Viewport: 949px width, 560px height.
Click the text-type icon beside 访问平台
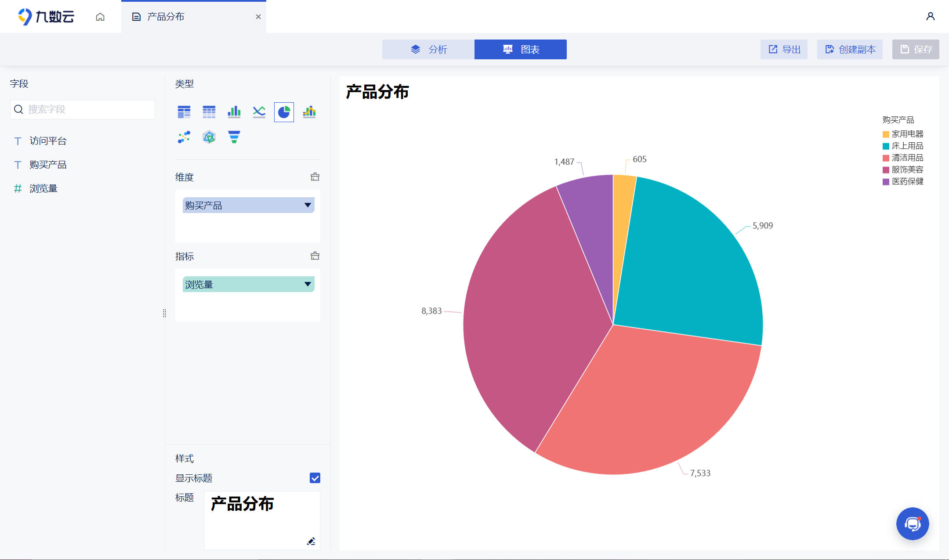(x=18, y=141)
